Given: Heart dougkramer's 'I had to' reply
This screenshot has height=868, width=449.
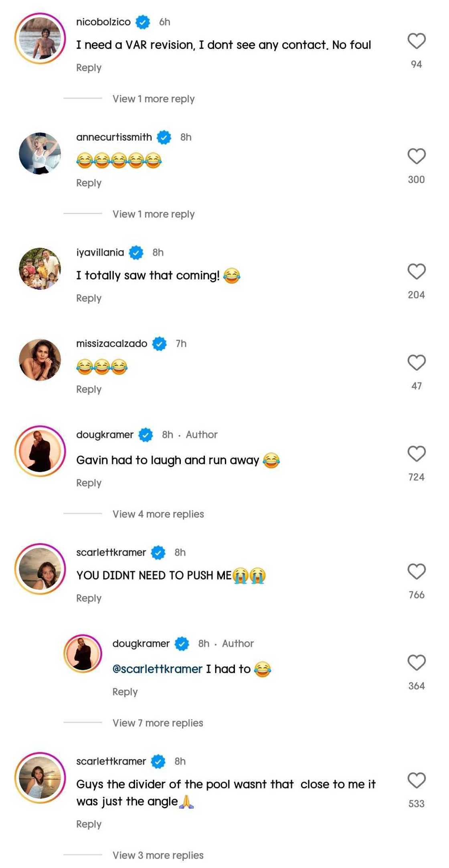Looking at the screenshot, I should (416, 663).
